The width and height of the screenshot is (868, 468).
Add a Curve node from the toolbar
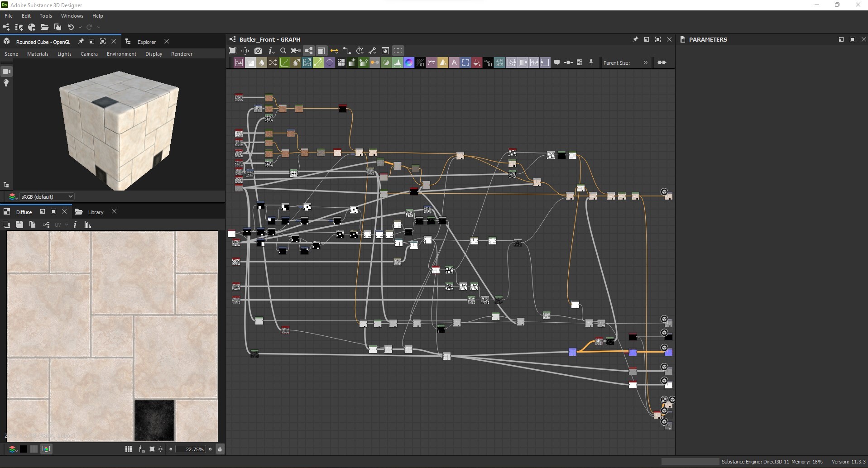pos(284,63)
